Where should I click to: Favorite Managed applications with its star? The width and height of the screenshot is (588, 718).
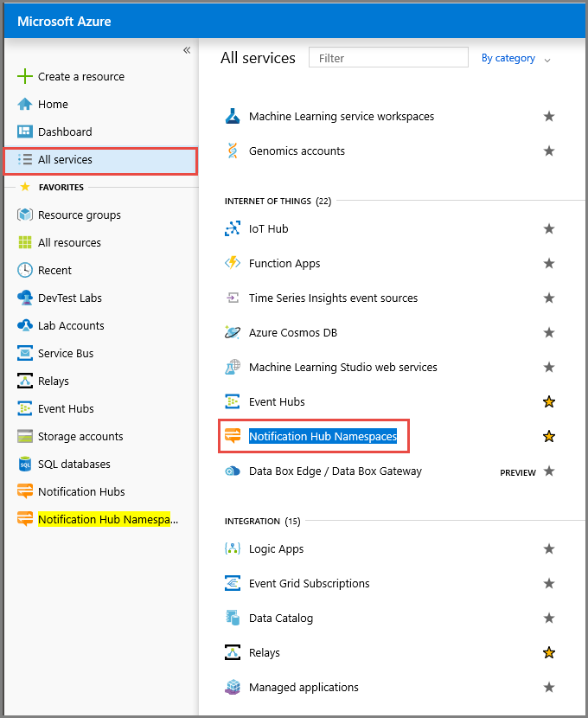click(x=548, y=687)
